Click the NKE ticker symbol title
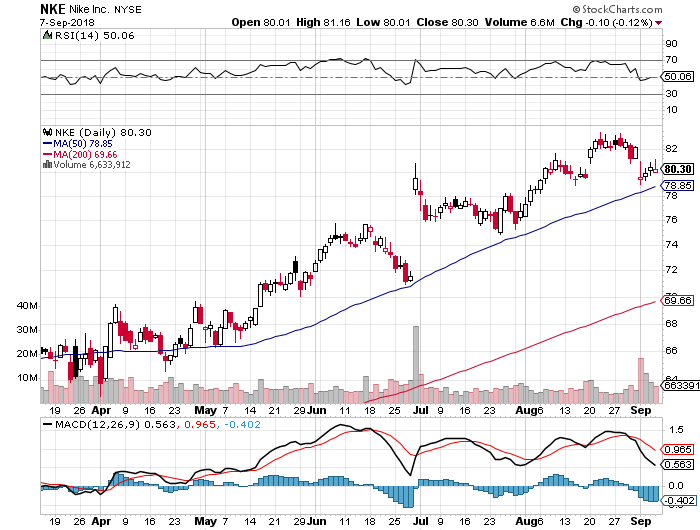The height and width of the screenshot is (530, 700). (x=53, y=8)
